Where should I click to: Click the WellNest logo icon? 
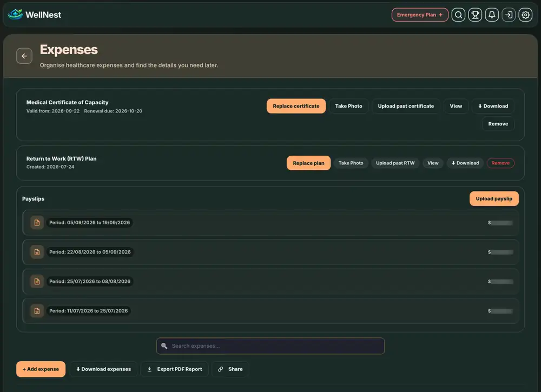pos(15,15)
